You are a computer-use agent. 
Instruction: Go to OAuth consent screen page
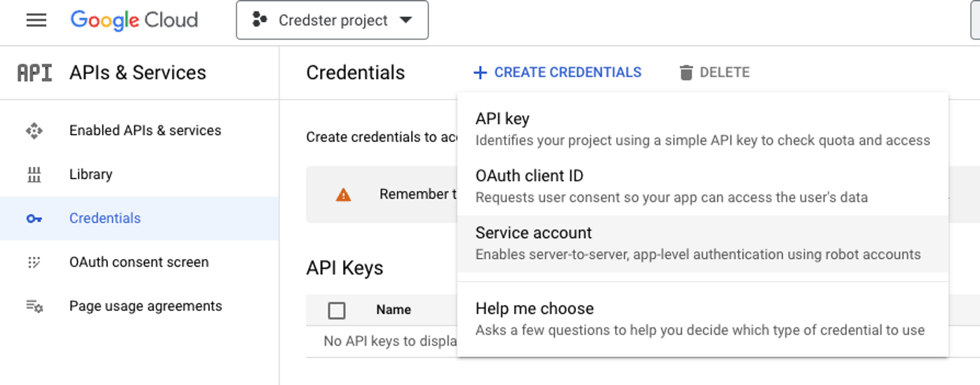click(x=139, y=262)
